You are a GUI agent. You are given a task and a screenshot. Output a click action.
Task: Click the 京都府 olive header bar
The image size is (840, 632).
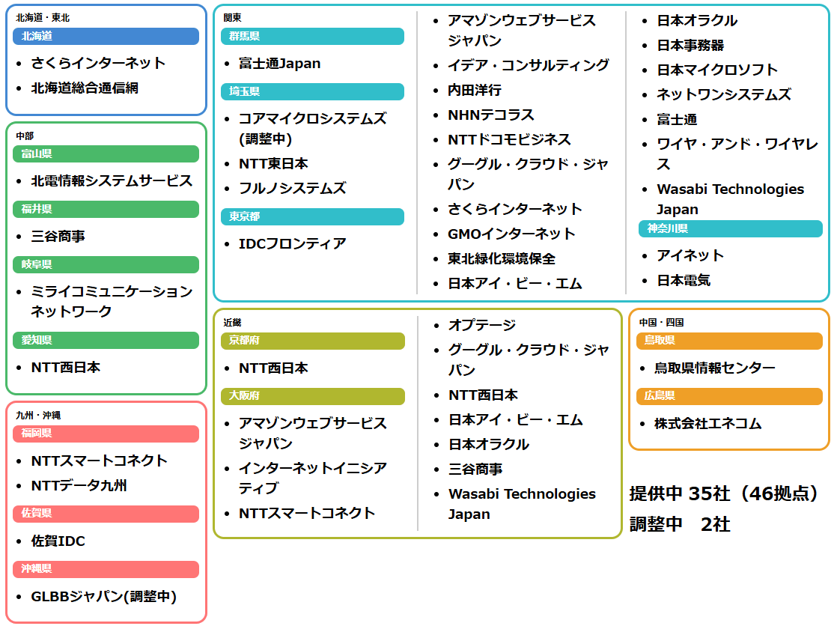click(313, 341)
